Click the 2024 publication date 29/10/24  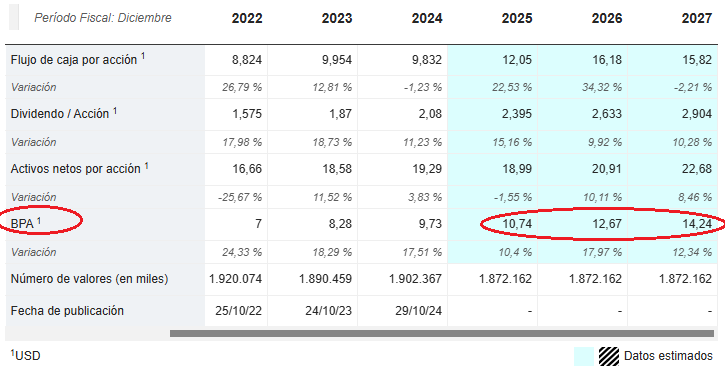pyautogui.click(x=419, y=311)
